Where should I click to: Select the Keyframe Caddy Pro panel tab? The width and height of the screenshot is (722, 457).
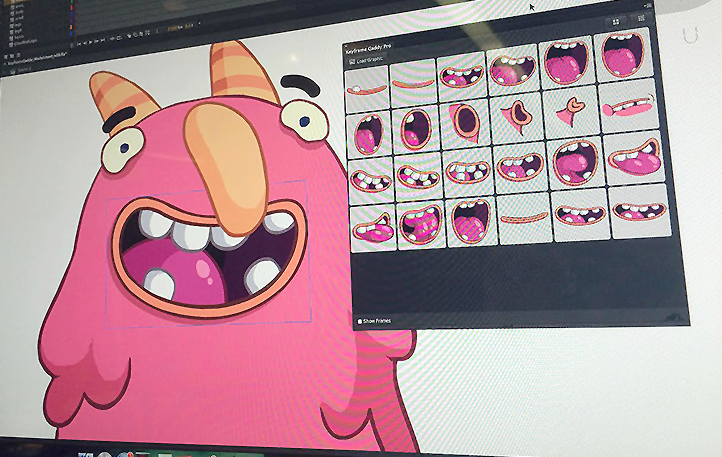[368, 47]
